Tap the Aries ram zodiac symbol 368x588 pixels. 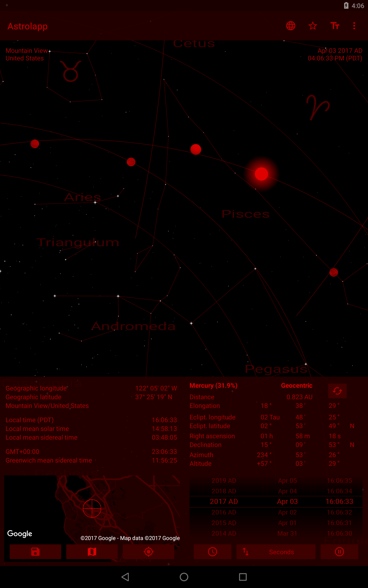click(x=318, y=107)
